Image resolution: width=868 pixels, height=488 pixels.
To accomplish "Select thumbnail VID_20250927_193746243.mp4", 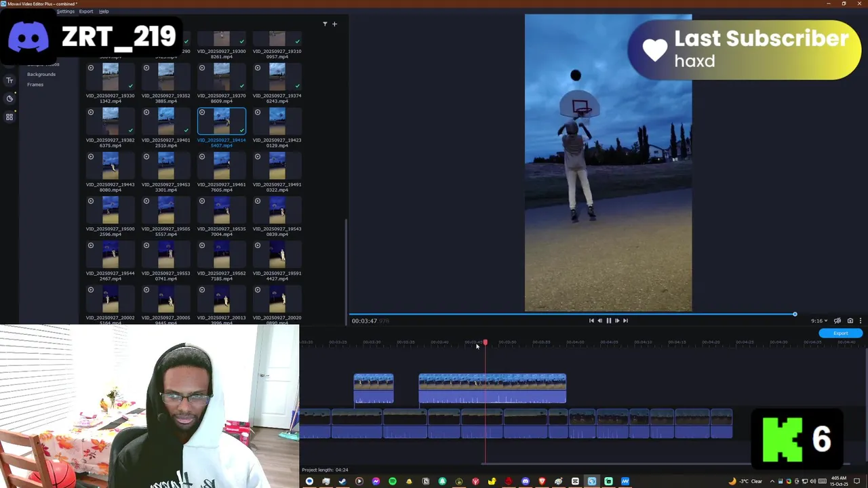I will pyautogui.click(x=277, y=77).
